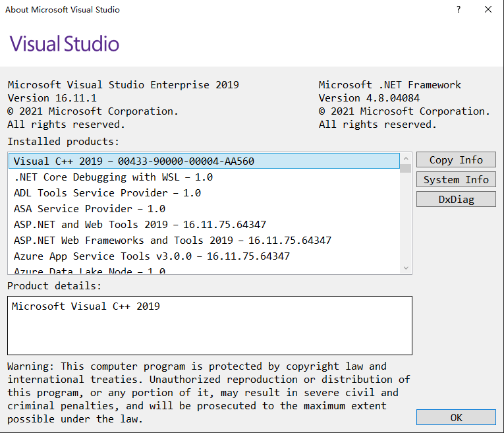Confirm with the OK button

click(456, 417)
